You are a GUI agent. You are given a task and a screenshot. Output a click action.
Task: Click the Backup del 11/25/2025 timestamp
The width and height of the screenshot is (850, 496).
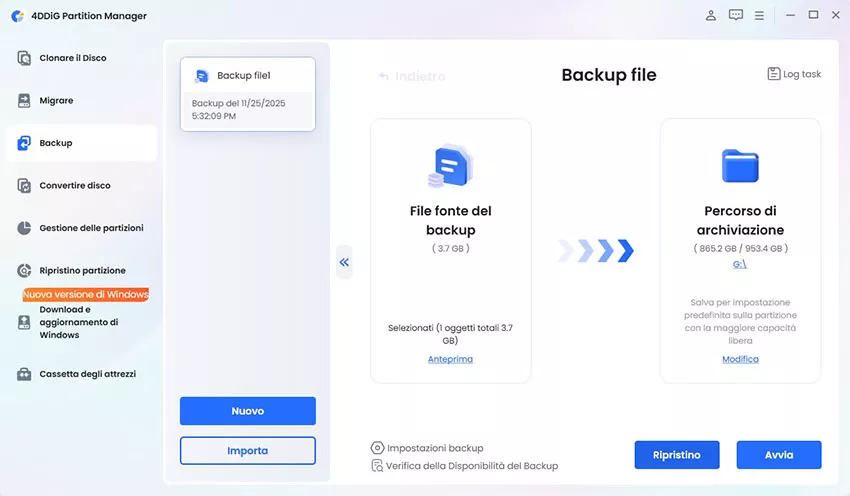pos(239,109)
